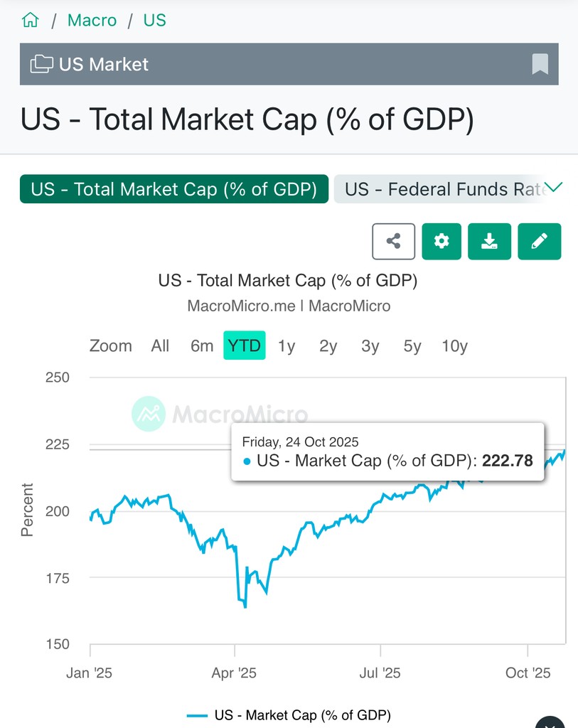This screenshot has height=728, width=578.
Task: Select the YTD zoom range
Action: [244, 346]
